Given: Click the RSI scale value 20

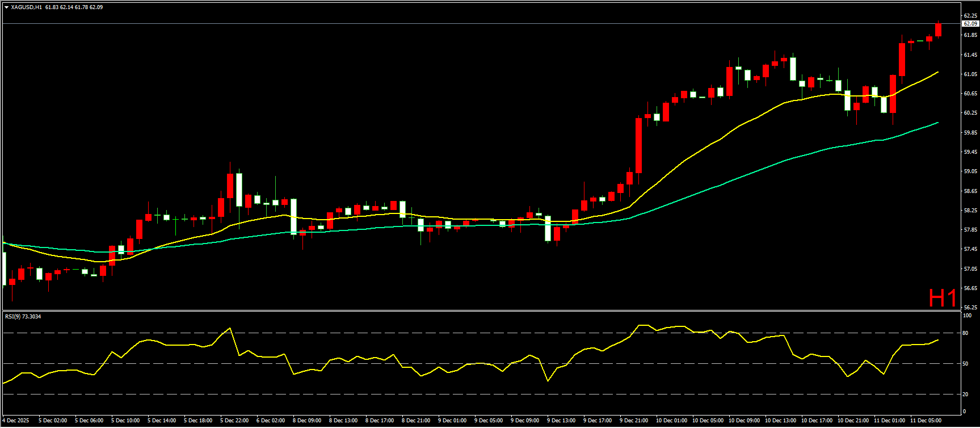Looking at the screenshot, I should point(965,394).
